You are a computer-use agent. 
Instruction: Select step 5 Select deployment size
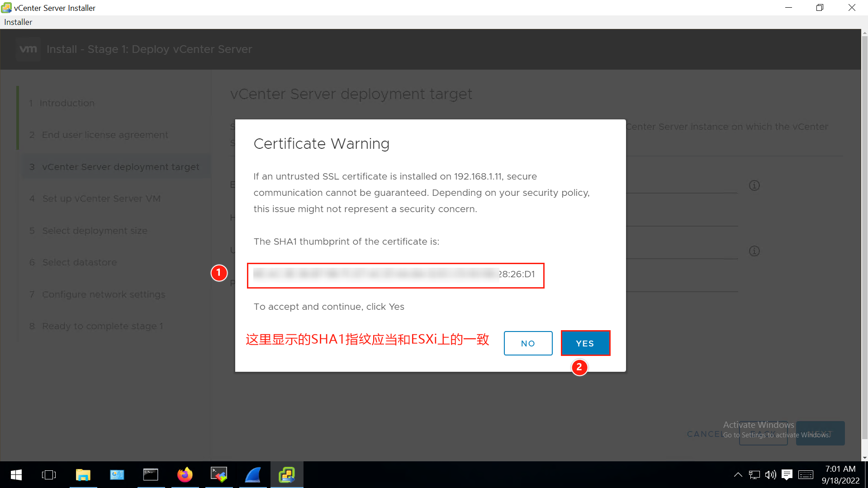[89, 231]
